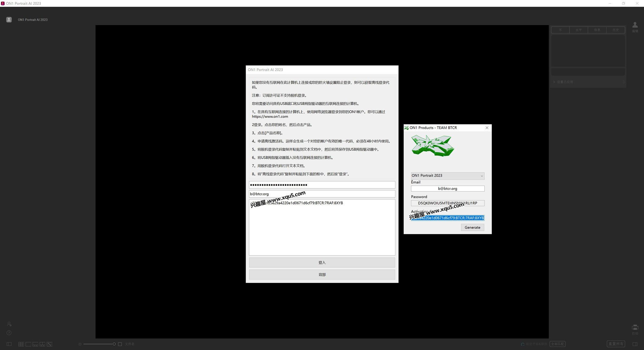
Task: Switch to grid view icon
Action: click(x=21, y=344)
